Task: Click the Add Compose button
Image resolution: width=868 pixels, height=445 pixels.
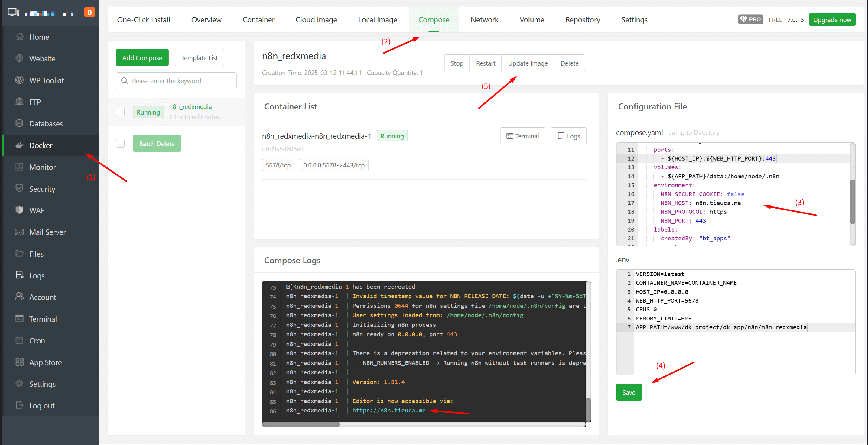Action: click(142, 58)
